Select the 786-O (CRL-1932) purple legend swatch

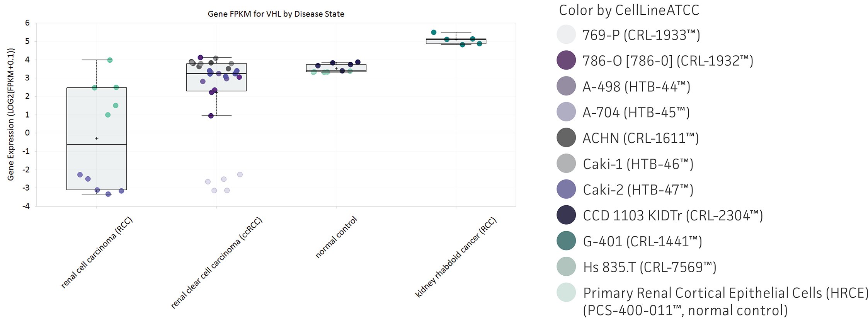coord(566,60)
